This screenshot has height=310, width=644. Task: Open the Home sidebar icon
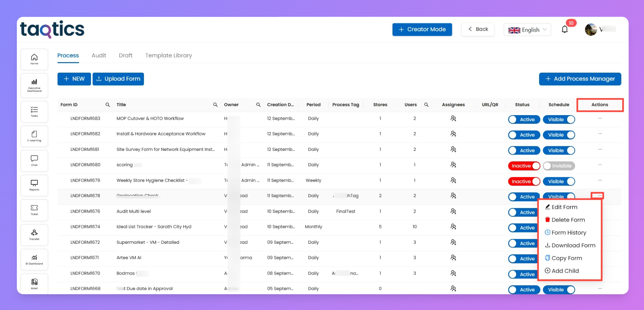click(34, 59)
